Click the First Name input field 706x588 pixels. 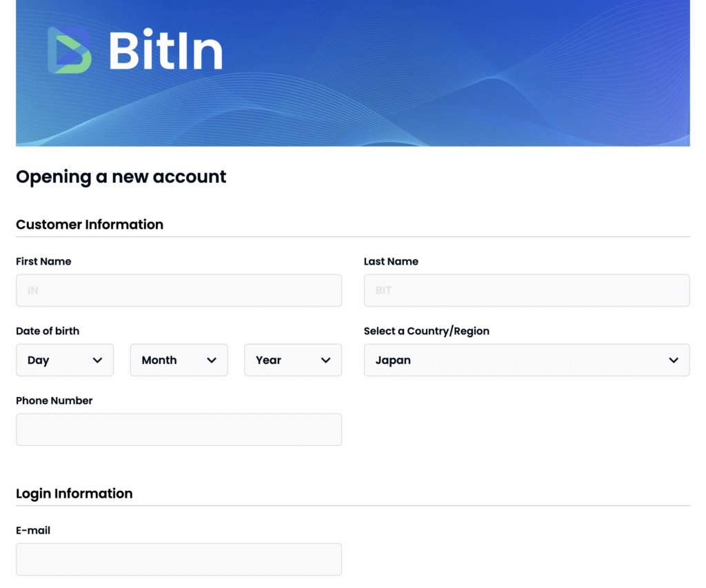[179, 290]
